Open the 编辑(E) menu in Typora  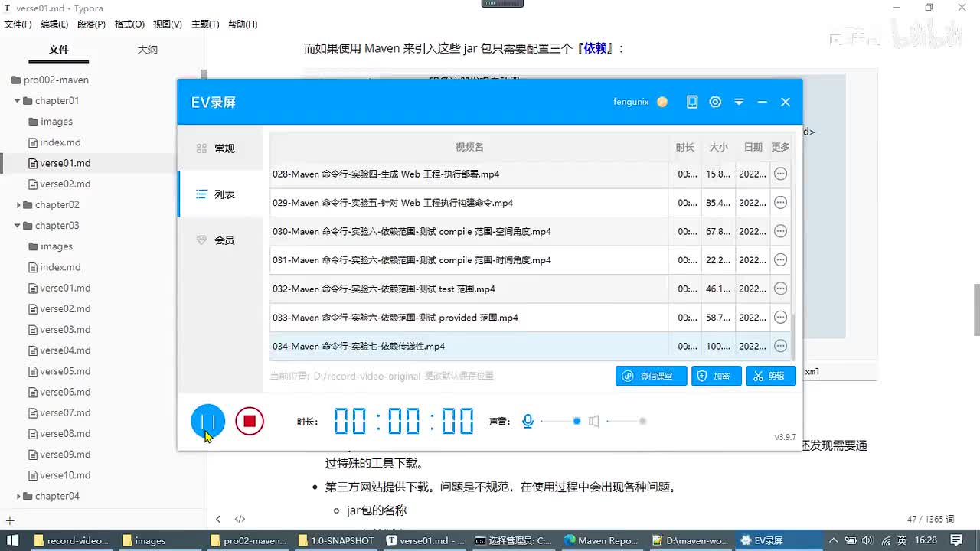click(54, 24)
